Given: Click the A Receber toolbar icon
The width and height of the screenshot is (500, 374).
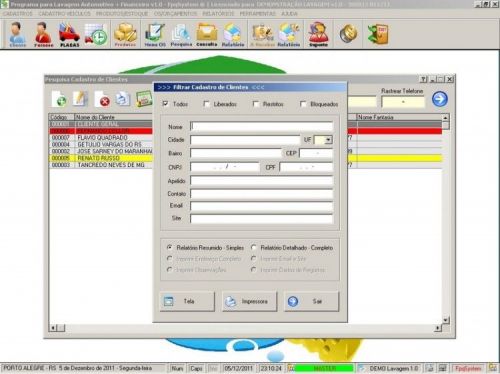Looking at the screenshot, I should (x=262, y=34).
